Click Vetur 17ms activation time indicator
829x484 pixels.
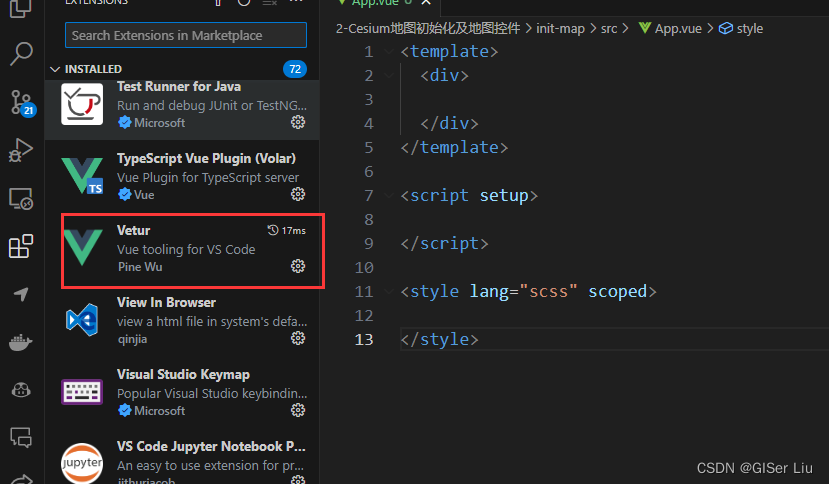287,231
